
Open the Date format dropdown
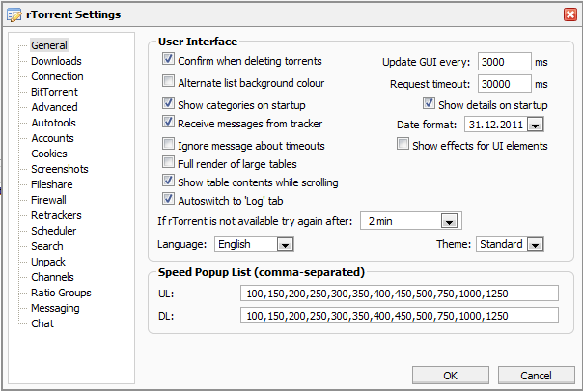point(536,125)
